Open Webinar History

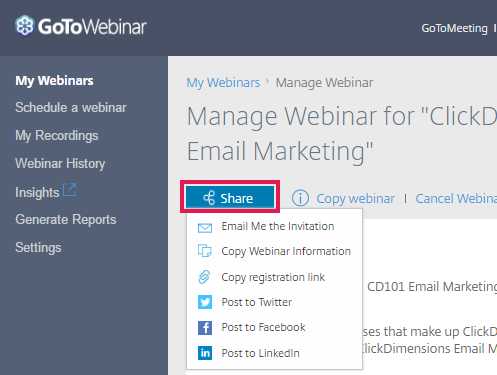(60, 164)
